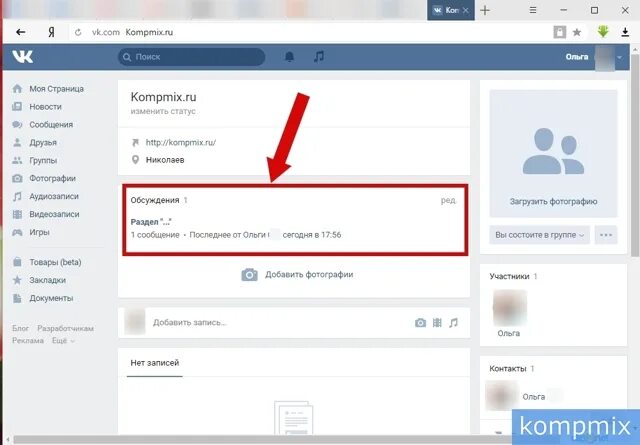
Task: Click home icon beside Моя Страница
Action: 17,89
